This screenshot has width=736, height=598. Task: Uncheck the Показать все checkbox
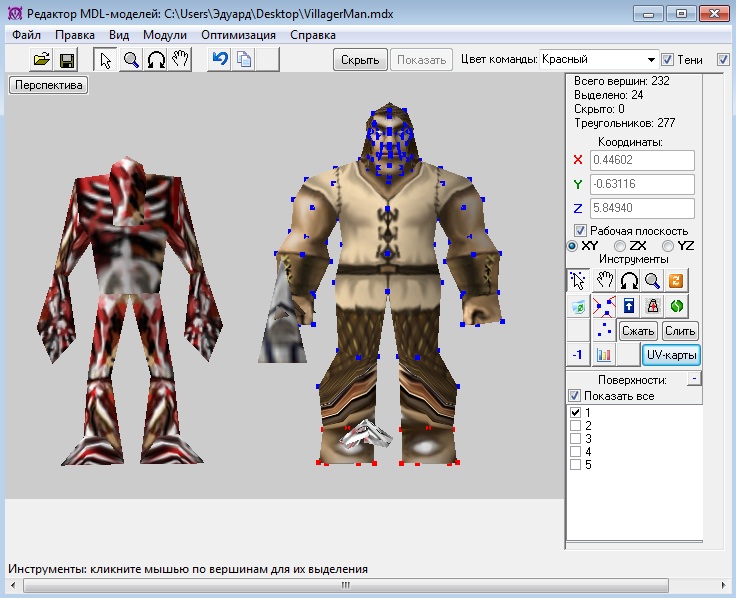click(x=575, y=396)
